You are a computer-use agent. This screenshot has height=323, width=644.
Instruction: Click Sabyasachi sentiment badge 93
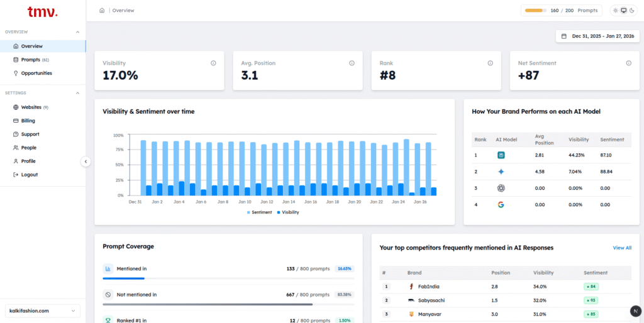click(591, 300)
